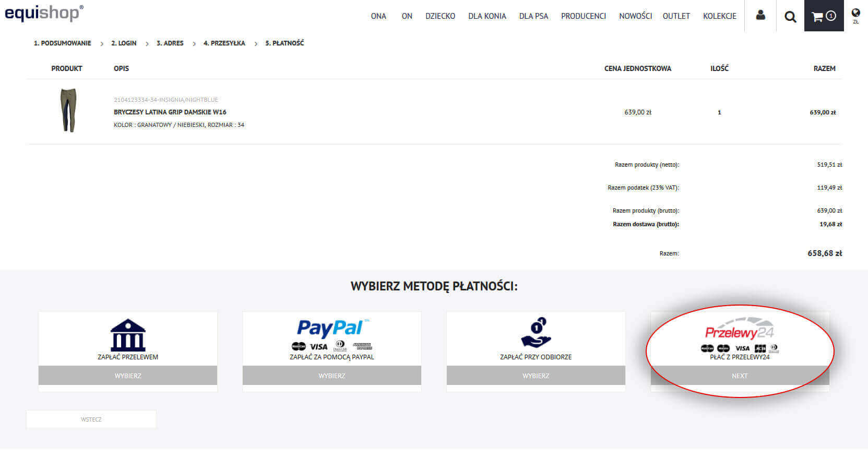
Task: Click the CENA JEDNOSTKOWA column header
Action: pyautogui.click(x=638, y=68)
